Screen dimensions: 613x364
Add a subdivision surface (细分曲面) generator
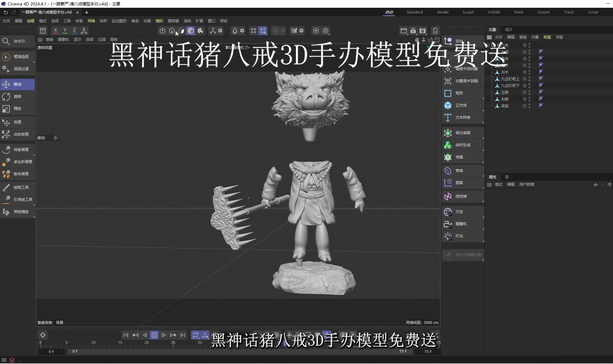tap(463, 133)
